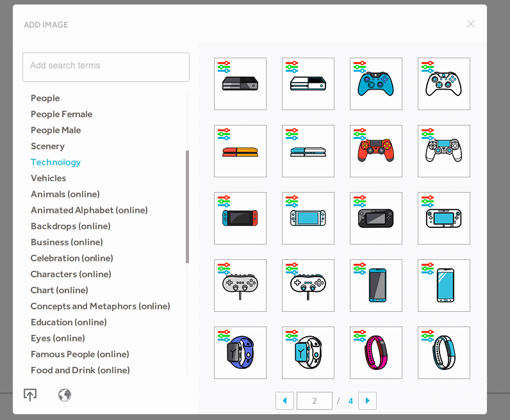Open the People Female category

click(x=62, y=114)
